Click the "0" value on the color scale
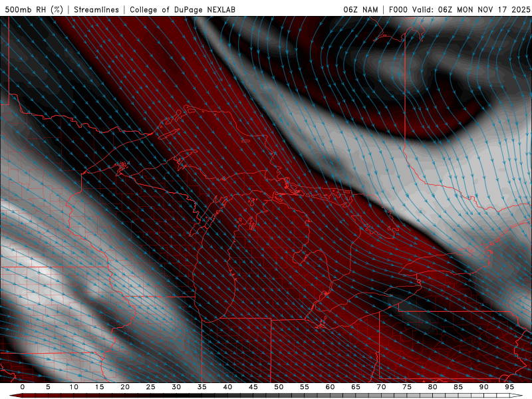The image size is (532, 399). point(23,387)
